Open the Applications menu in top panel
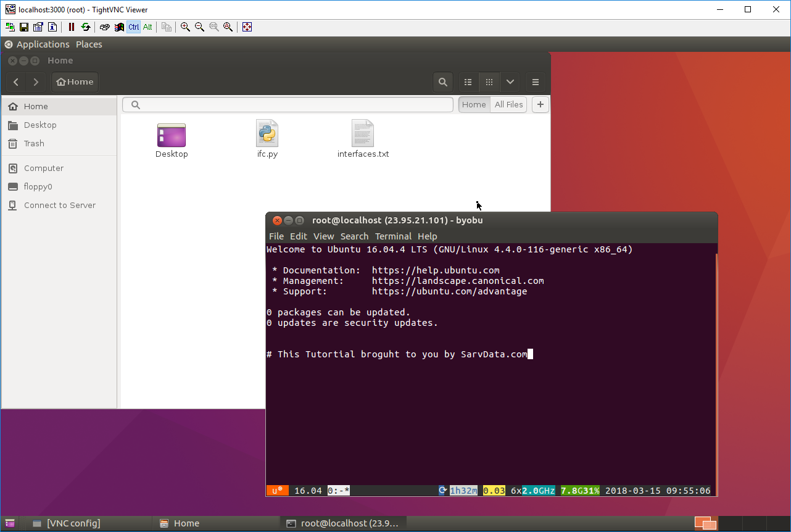 click(43, 44)
